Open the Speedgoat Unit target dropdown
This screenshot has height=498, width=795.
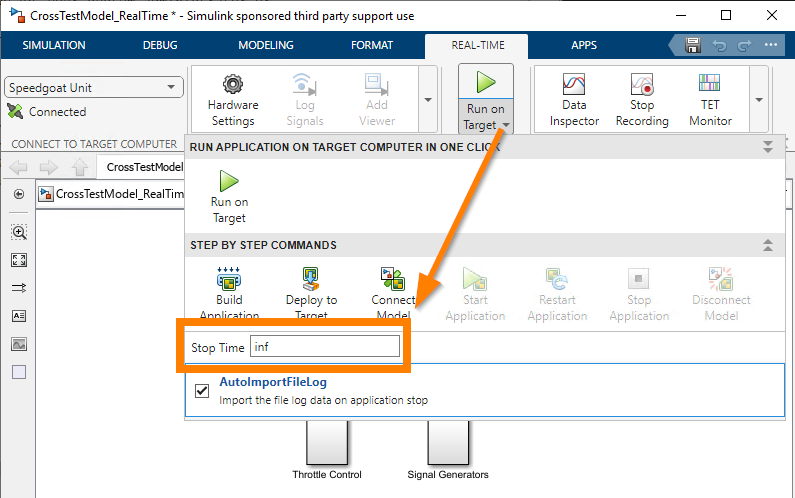[x=94, y=88]
